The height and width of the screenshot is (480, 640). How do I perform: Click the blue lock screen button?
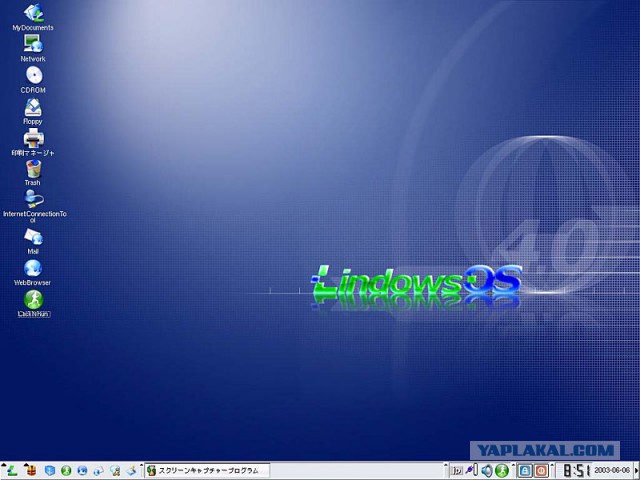pos(525,471)
